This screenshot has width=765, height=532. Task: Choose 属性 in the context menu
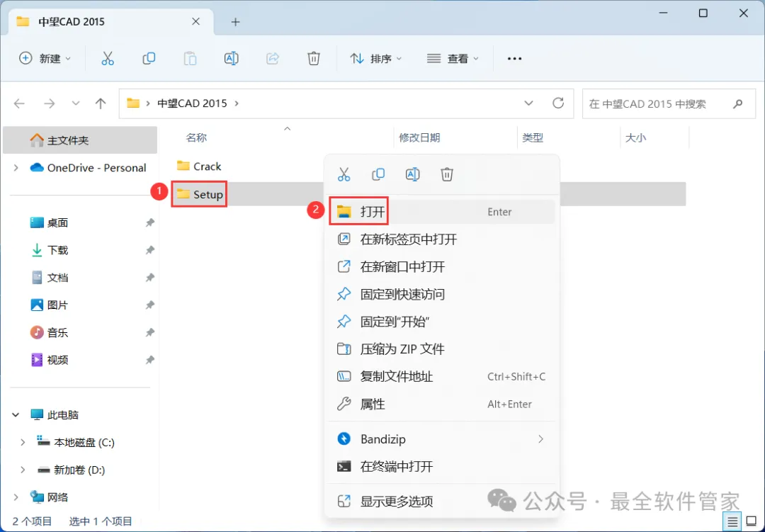[441, 404]
